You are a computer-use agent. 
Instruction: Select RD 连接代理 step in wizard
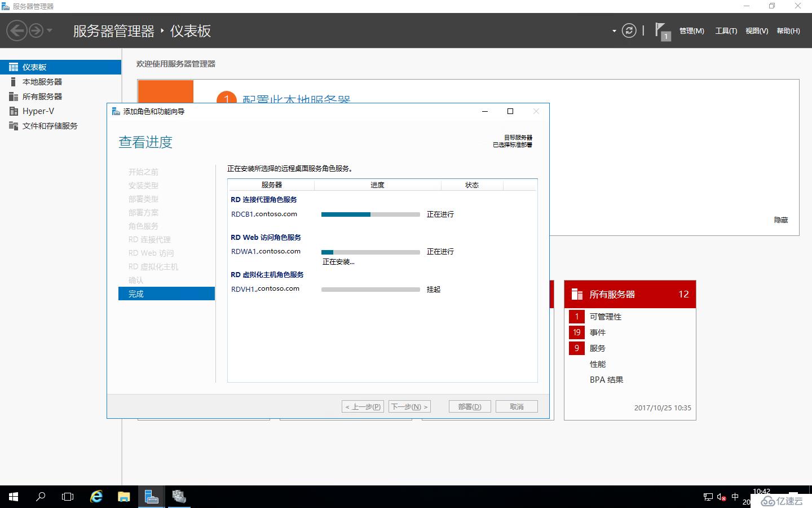click(x=149, y=239)
